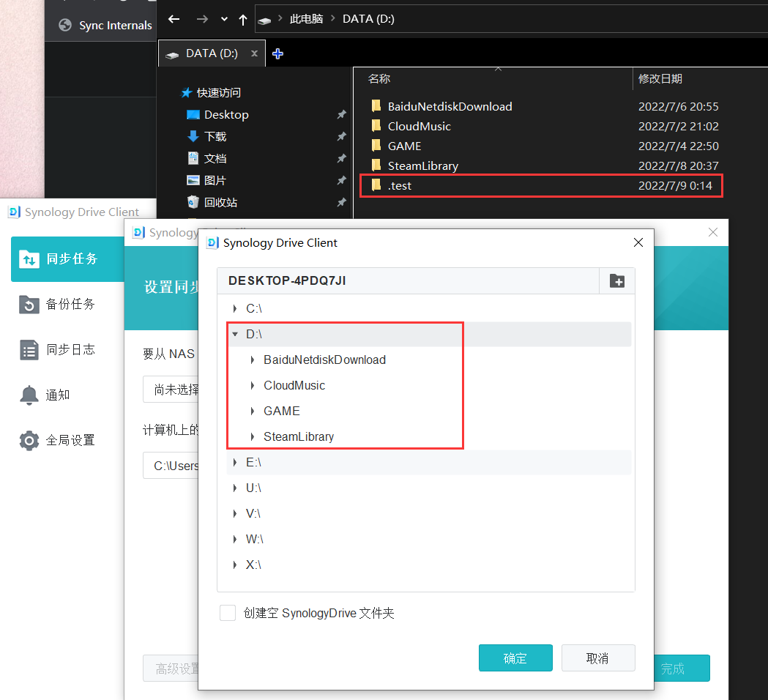Image resolution: width=768 pixels, height=700 pixels.
Task: Select D:\ label in folder picker
Action: [x=254, y=334]
